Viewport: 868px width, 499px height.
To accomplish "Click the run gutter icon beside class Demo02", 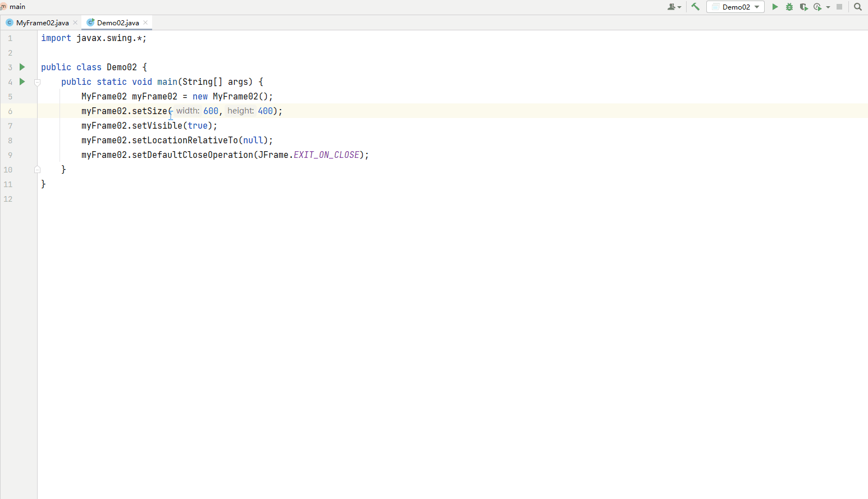I will [22, 67].
